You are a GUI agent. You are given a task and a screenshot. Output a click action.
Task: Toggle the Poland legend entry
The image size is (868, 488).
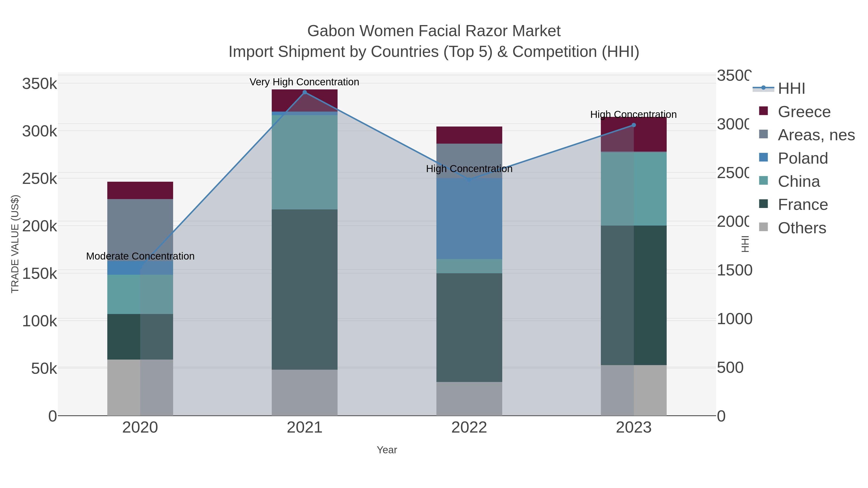[x=793, y=158]
